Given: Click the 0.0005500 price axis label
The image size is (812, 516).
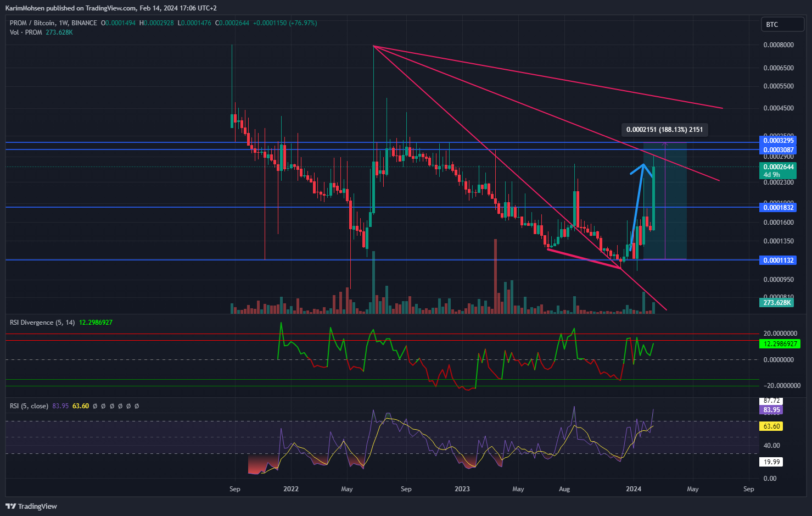Looking at the screenshot, I should point(779,87).
